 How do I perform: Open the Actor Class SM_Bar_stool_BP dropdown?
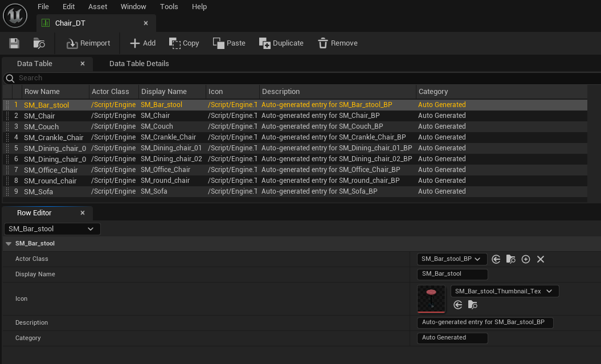point(452,259)
